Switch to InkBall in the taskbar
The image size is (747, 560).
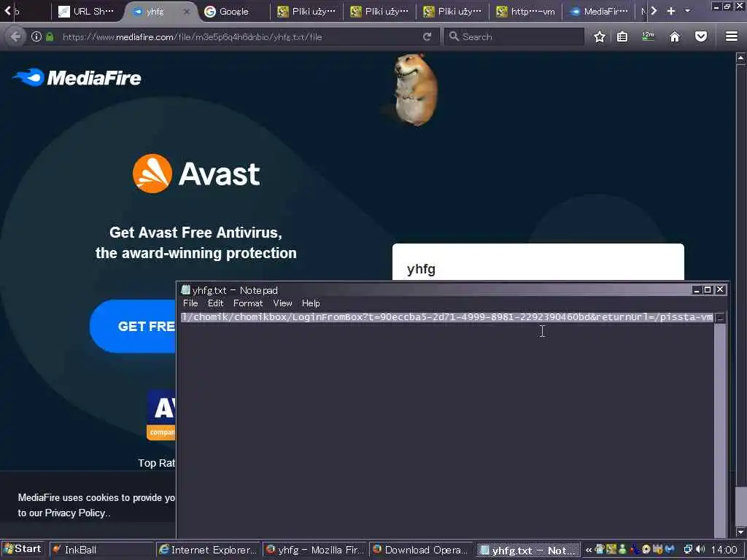point(101,550)
